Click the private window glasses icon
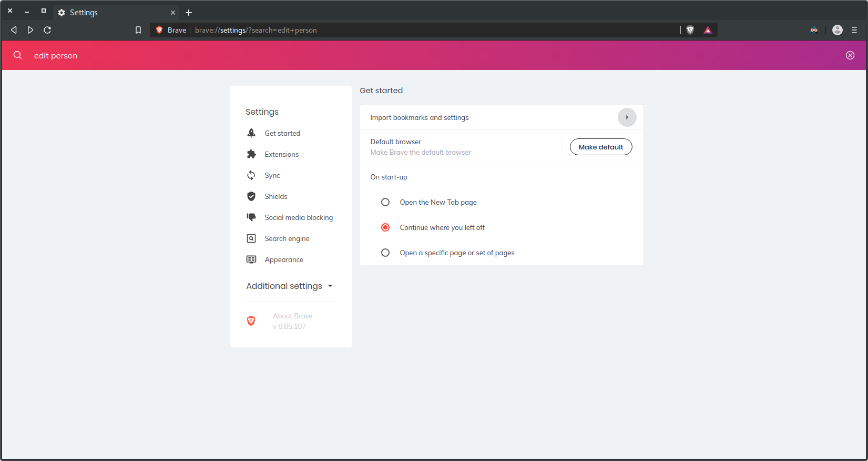 [x=814, y=30]
